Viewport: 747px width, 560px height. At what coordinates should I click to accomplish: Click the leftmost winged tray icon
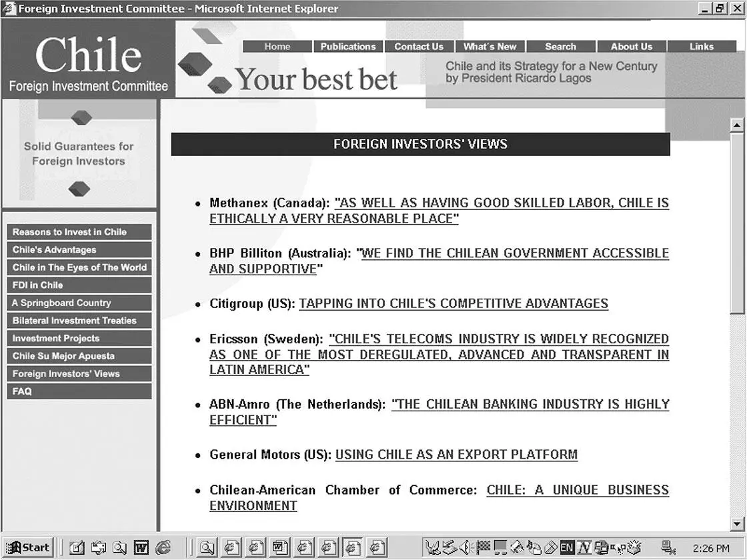[x=433, y=548]
